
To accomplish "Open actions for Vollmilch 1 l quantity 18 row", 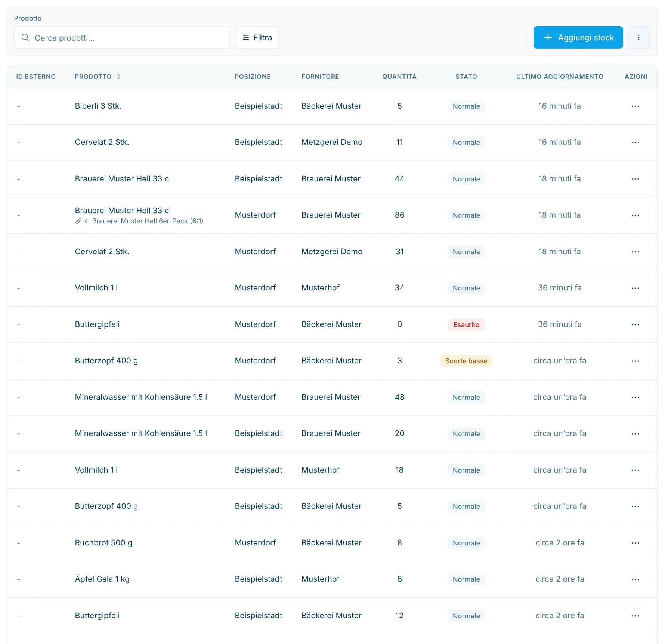I will coord(635,470).
